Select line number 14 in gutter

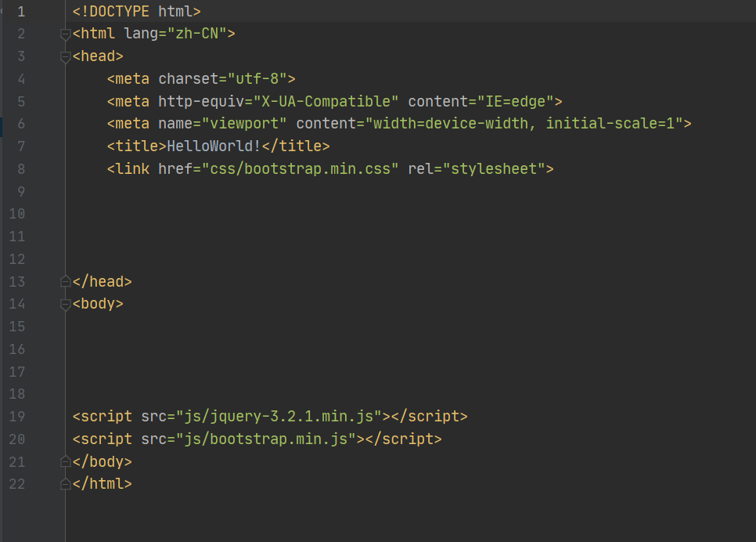[17, 304]
